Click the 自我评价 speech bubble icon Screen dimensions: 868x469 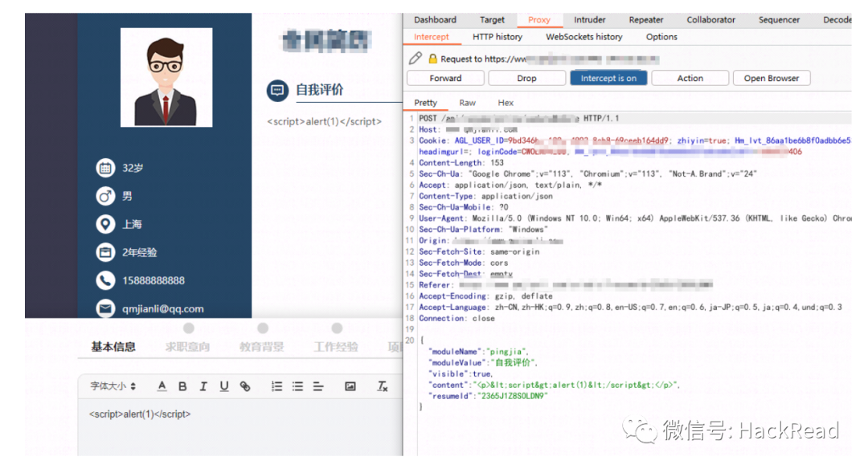click(277, 90)
